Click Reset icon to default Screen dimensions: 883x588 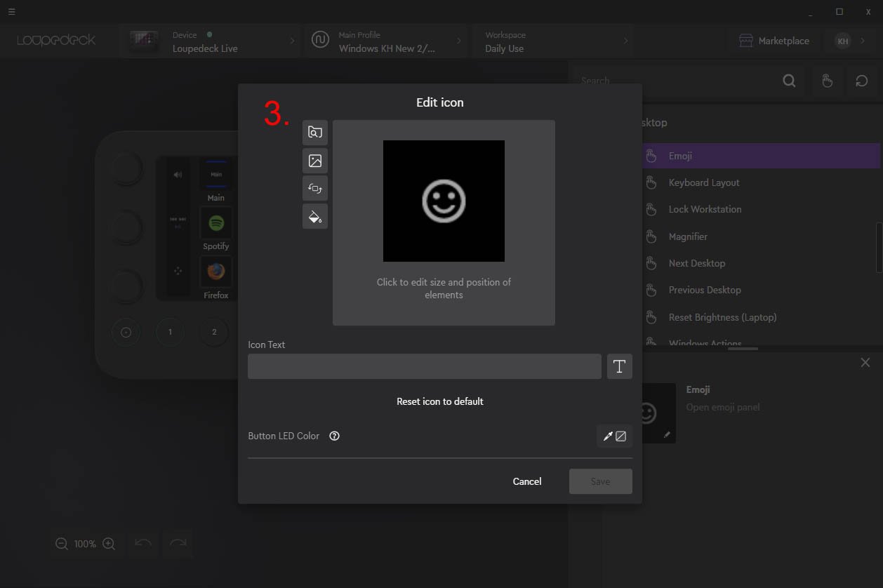click(440, 401)
